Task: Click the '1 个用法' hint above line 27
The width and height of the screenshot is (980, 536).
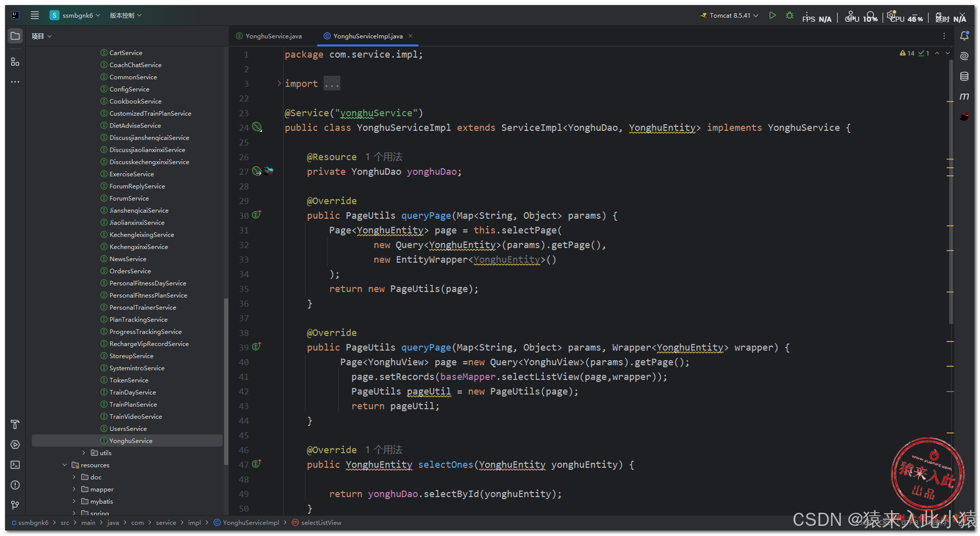Action: [x=384, y=157]
